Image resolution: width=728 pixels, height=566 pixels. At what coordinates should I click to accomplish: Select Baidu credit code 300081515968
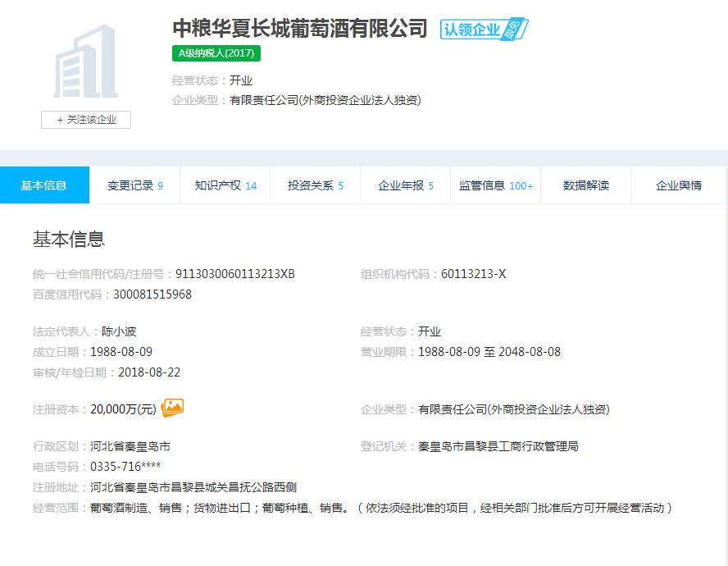click(x=152, y=294)
